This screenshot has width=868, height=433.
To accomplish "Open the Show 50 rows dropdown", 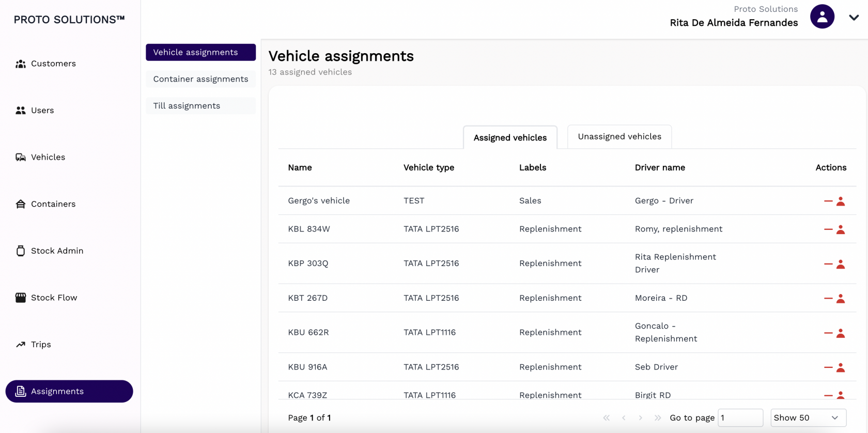I will (x=808, y=417).
